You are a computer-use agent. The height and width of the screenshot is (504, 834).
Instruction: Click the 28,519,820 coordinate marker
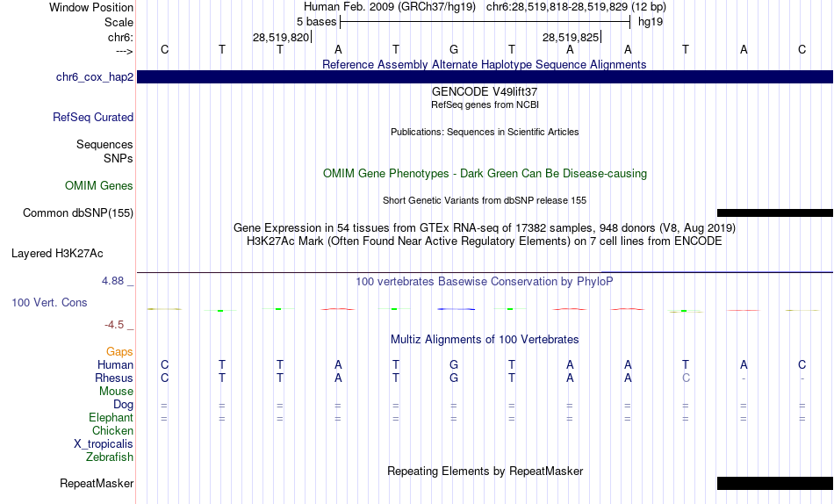(281, 37)
